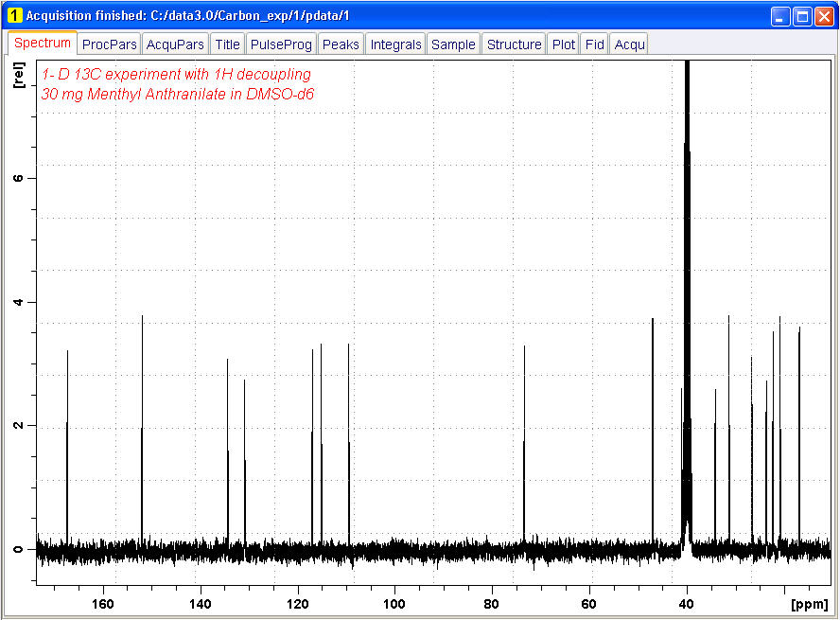
Task: Click the [rel] axis unit label
Action: [x=19, y=75]
